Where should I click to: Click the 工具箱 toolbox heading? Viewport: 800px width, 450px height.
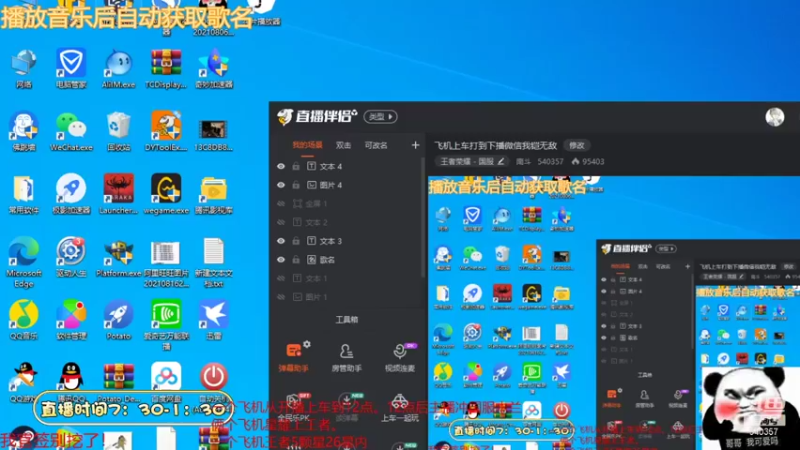coord(346,320)
